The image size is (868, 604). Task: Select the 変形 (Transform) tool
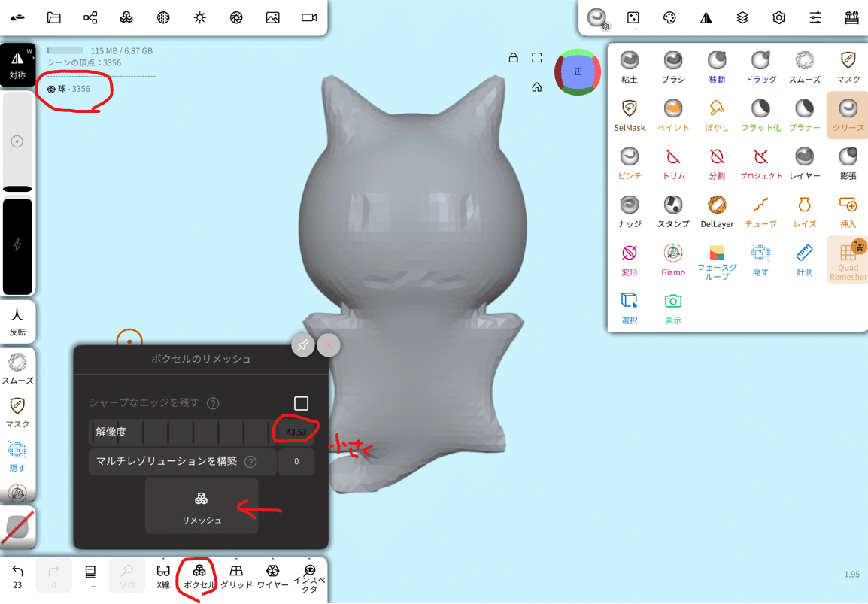(629, 260)
